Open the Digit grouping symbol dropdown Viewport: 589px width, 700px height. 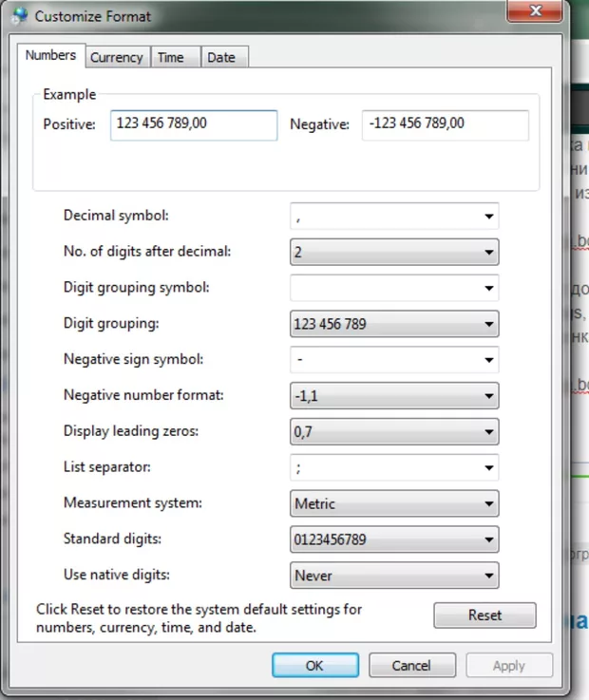tap(394, 288)
